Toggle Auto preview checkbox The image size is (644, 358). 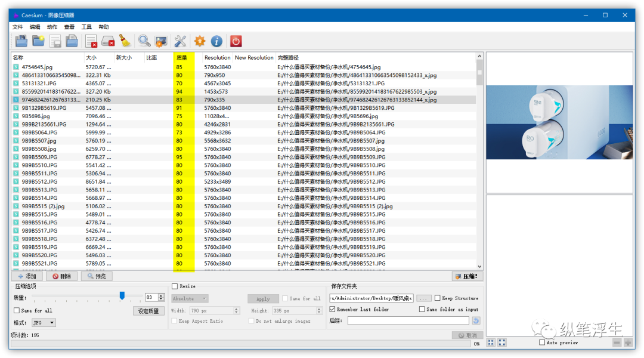542,342
